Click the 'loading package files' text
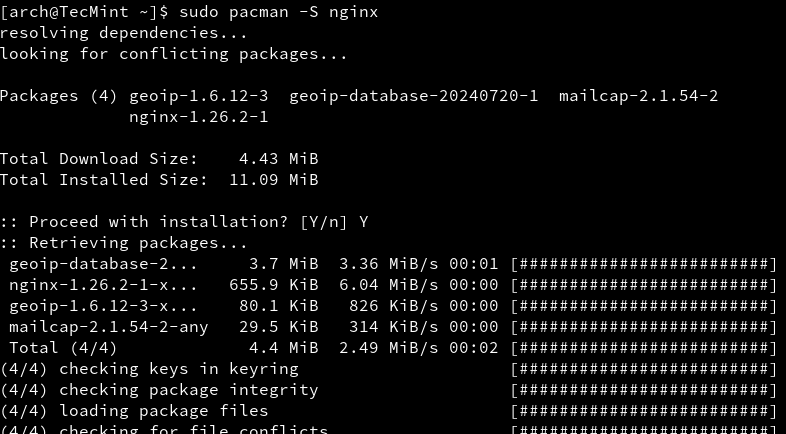786x434 pixels. point(164,411)
